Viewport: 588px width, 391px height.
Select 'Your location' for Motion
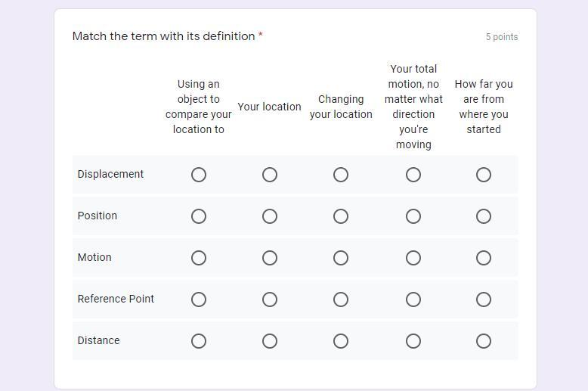pos(270,258)
